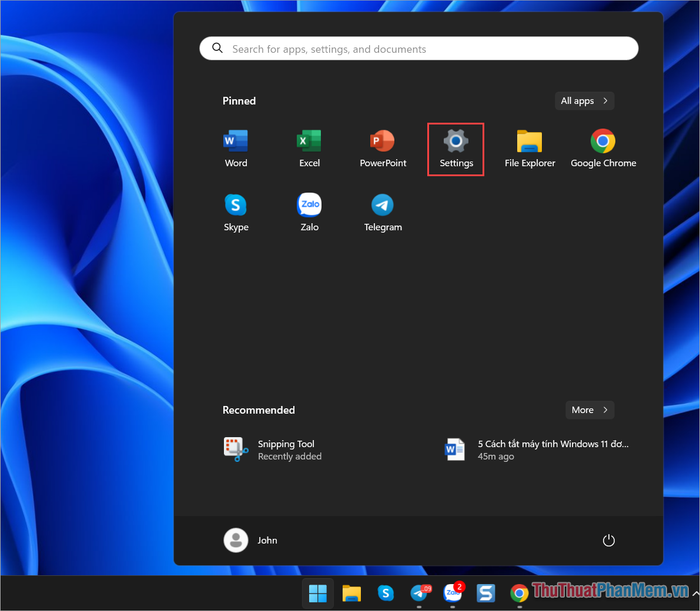Open Chrome from the taskbar
Screen dimensions: 700x611
click(x=519, y=593)
